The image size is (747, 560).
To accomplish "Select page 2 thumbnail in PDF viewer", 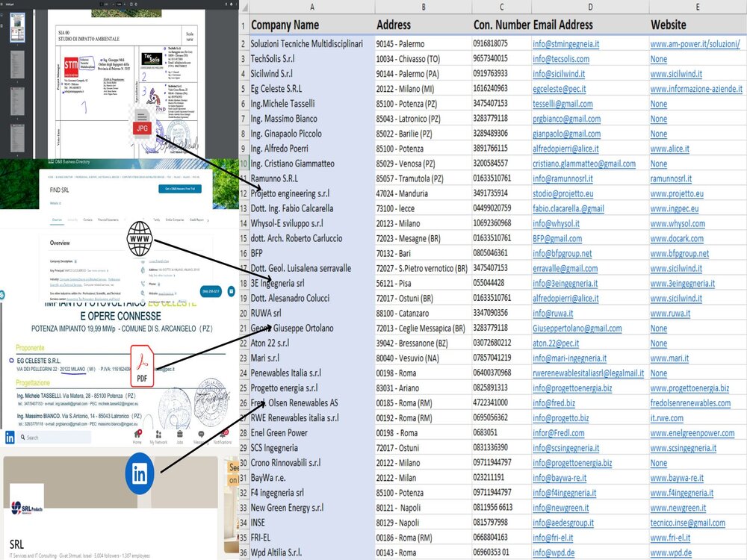I will pos(18,63).
